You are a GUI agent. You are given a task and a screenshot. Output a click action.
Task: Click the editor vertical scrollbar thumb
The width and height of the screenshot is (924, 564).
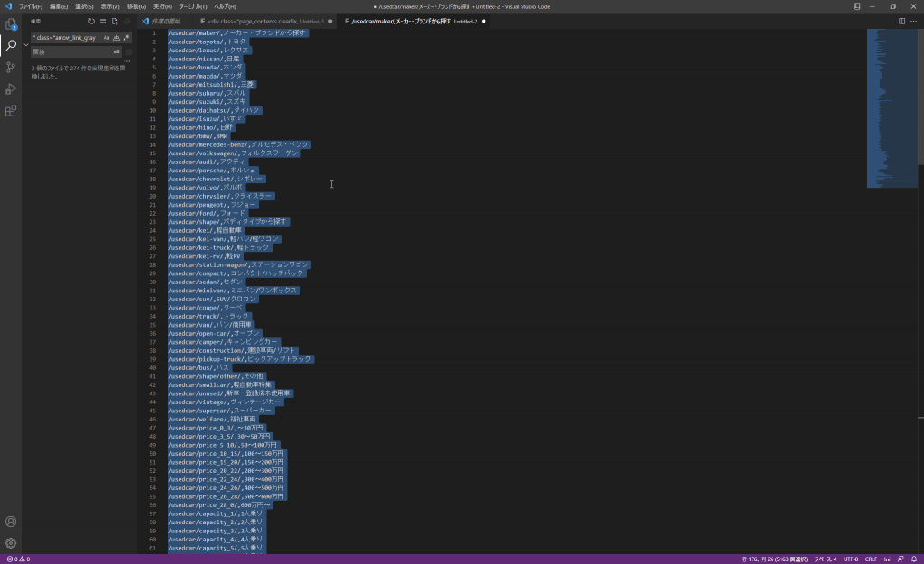920,97
